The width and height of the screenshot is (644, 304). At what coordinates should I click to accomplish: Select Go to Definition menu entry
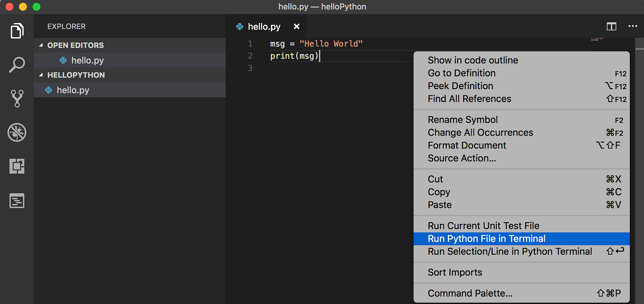coord(461,73)
